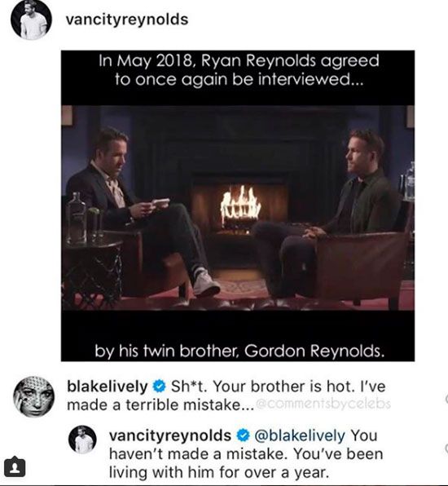Tap the tagged people icon on the post
The height and width of the screenshot is (486, 448).
[x=15, y=467]
